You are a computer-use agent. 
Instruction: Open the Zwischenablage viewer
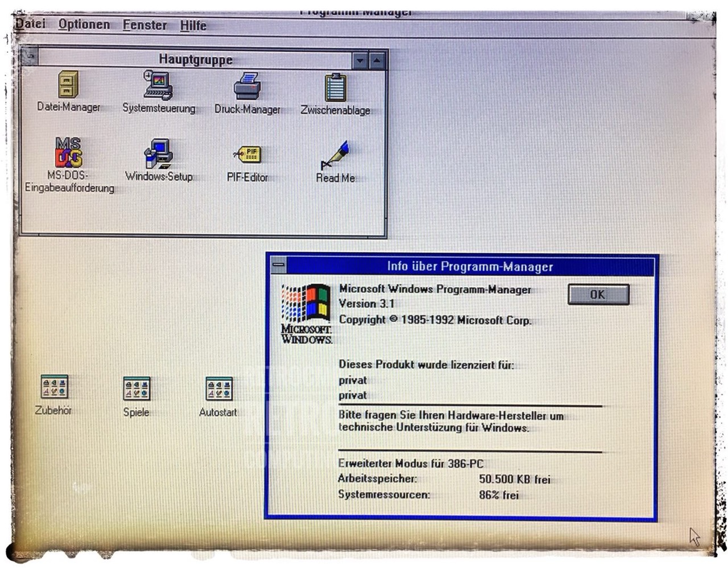pyautogui.click(x=336, y=88)
